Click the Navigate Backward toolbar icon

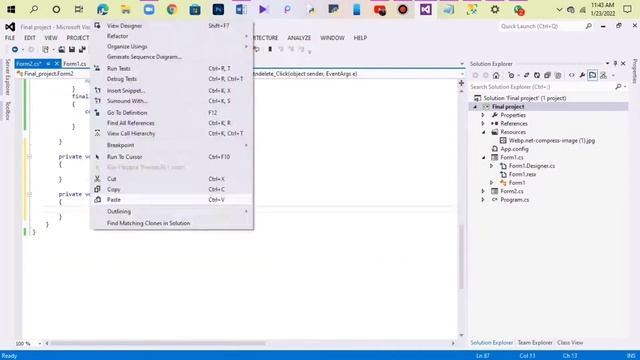pyautogui.click(x=15, y=49)
